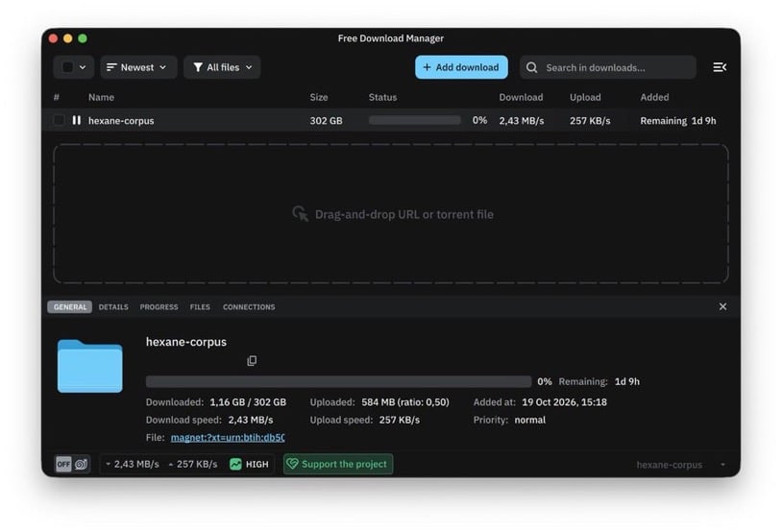Switch to the Progress tab
782x532 pixels.
pos(159,306)
